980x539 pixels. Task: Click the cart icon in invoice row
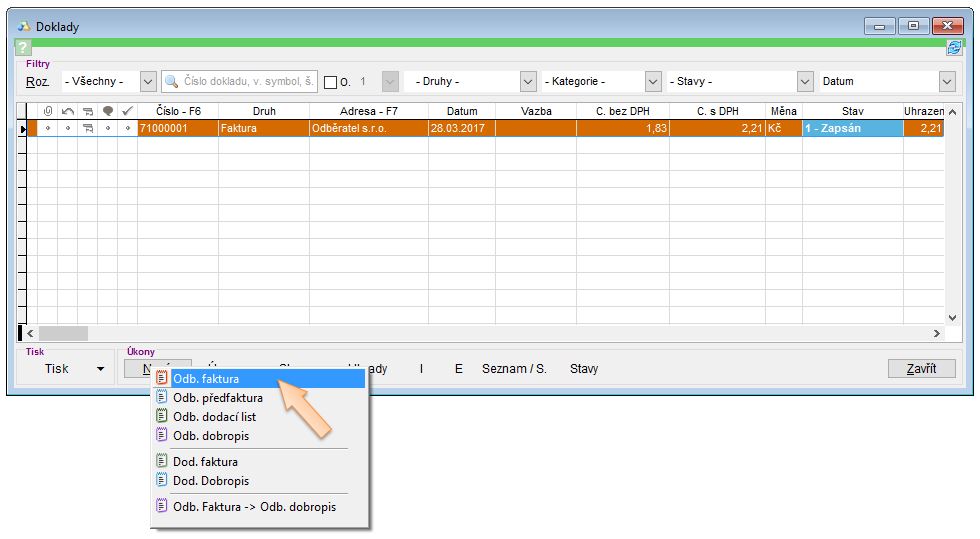pos(88,129)
